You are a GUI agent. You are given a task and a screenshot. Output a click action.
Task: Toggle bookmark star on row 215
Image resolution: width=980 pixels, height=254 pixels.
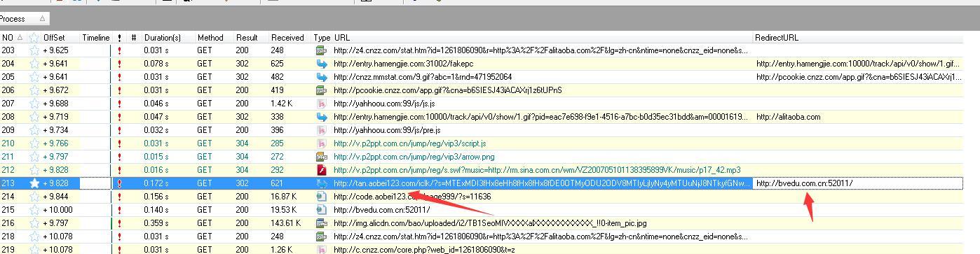pyautogui.click(x=34, y=210)
